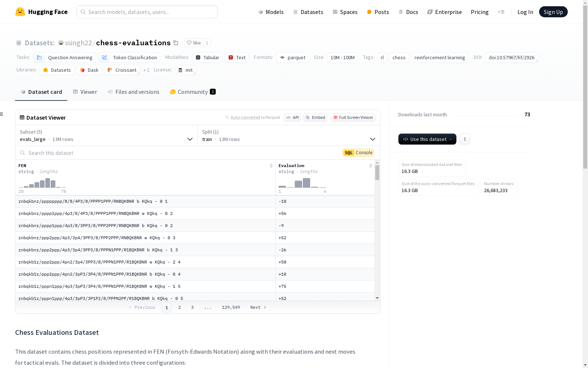588x368 pixels.
Task: Open the Question Answering task tag
Action: (x=65, y=57)
